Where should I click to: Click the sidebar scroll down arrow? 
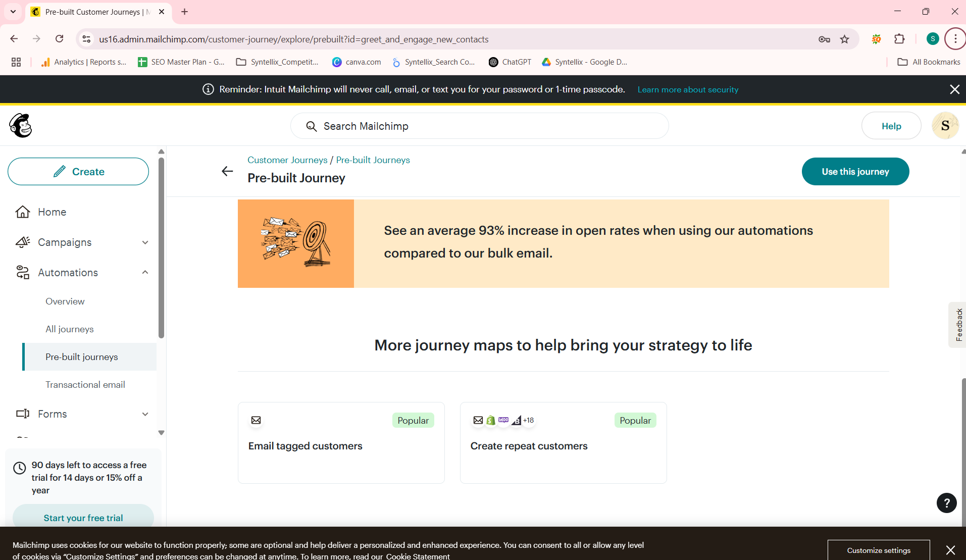pos(161,433)
